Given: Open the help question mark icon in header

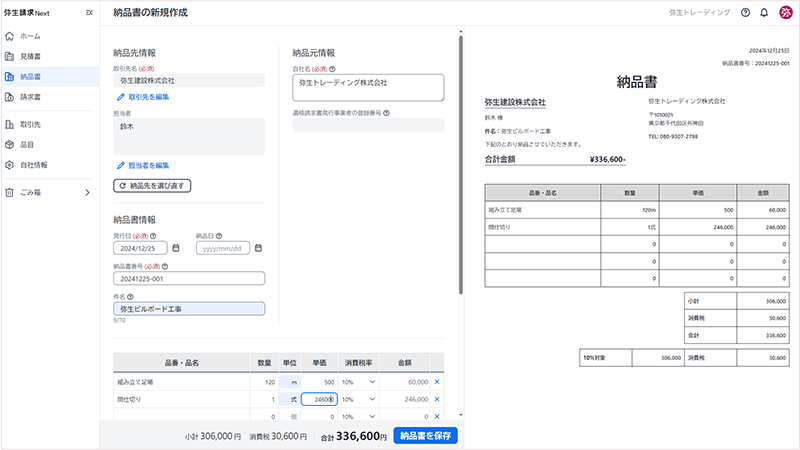Looking at the screenshot, I should 745,13.
